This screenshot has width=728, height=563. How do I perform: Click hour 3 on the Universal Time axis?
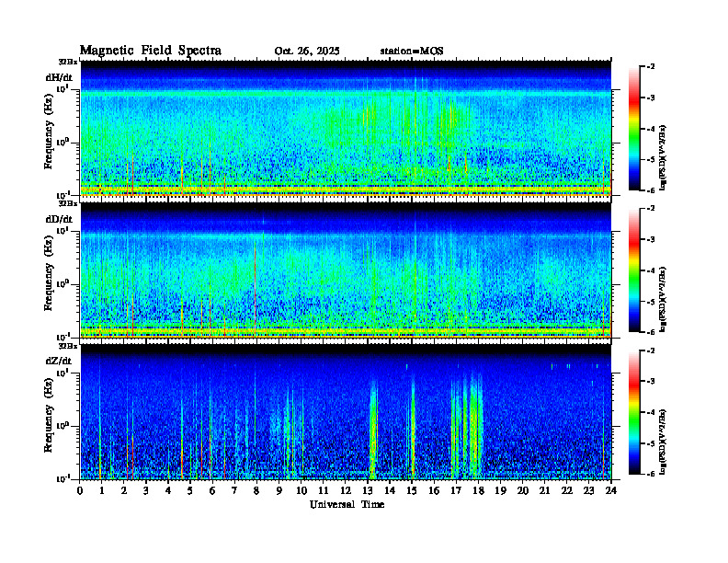click(146, 491)
